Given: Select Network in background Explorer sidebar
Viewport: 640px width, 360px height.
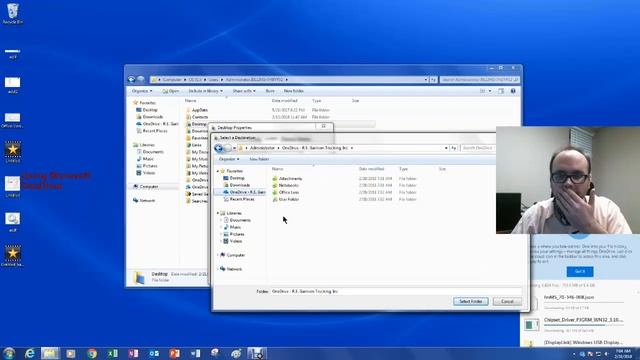Looking at the screenshot, I should 147,200.
